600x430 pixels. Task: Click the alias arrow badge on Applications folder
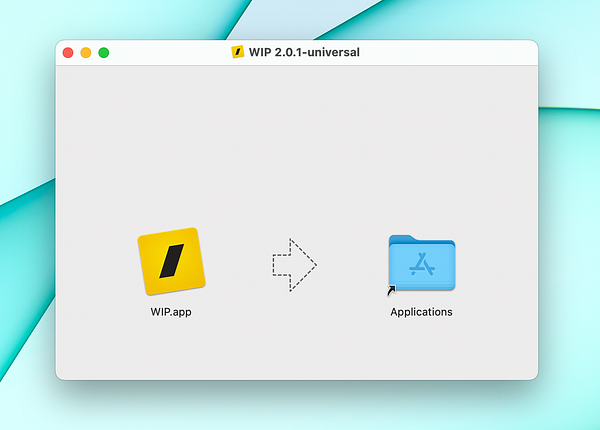(x=391, y=291)
